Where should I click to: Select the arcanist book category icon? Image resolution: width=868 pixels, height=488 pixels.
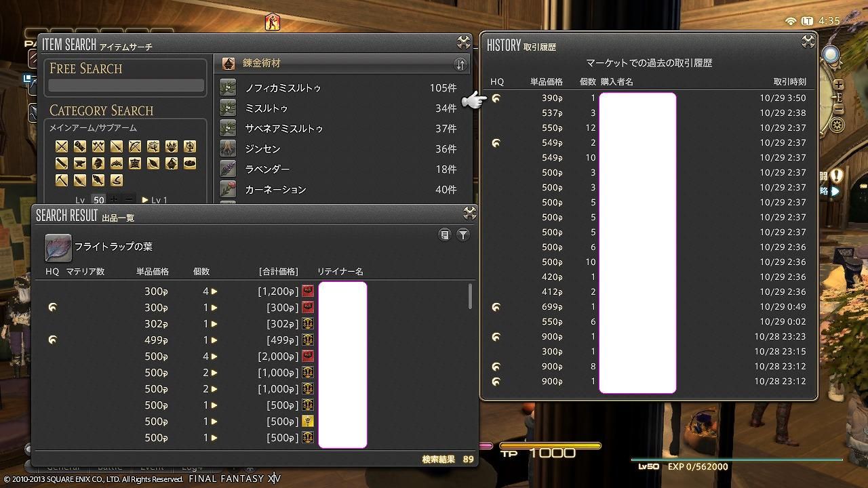point(190,146)
